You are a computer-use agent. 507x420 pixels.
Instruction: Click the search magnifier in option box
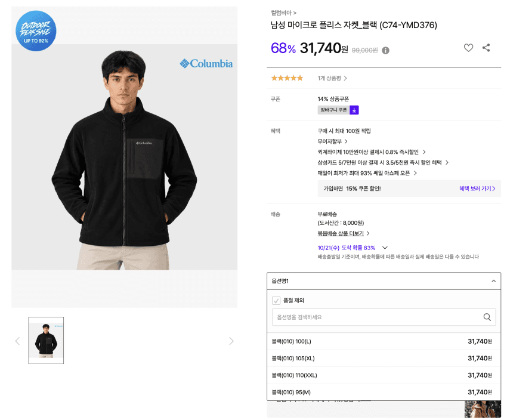[487, 317]
